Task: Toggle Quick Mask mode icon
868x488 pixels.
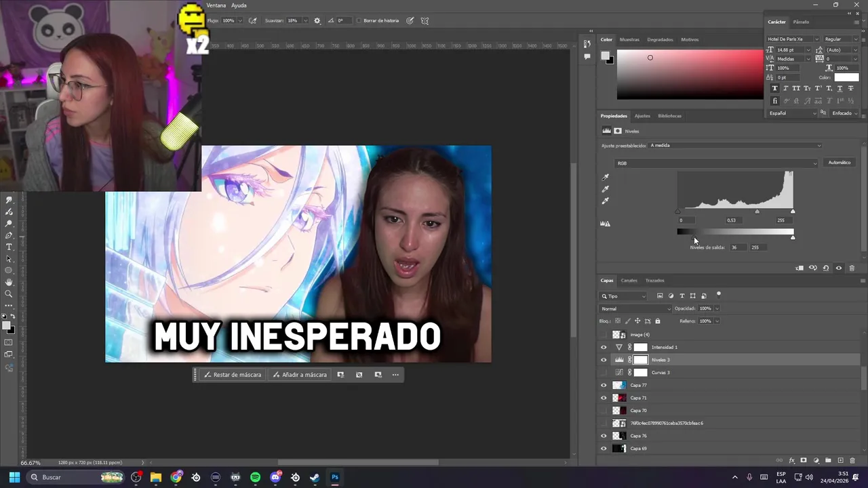Action: tap(9, 342)
